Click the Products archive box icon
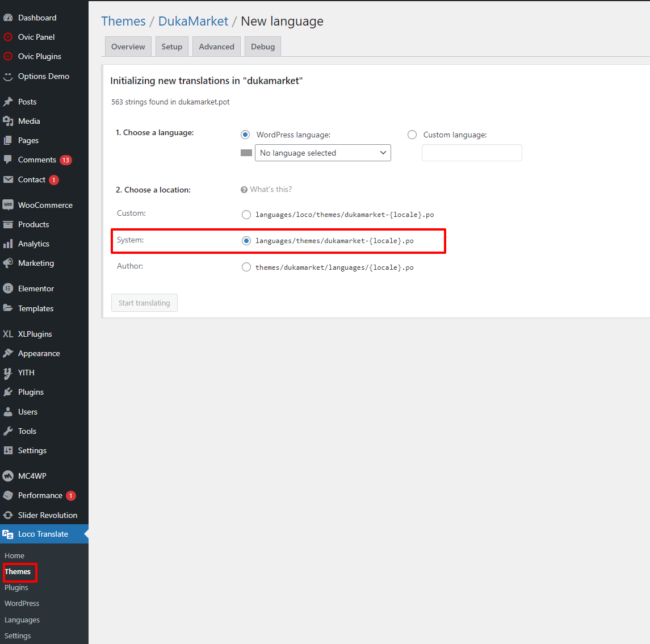Viewport: 650px width, 644px height. [8, 224]
